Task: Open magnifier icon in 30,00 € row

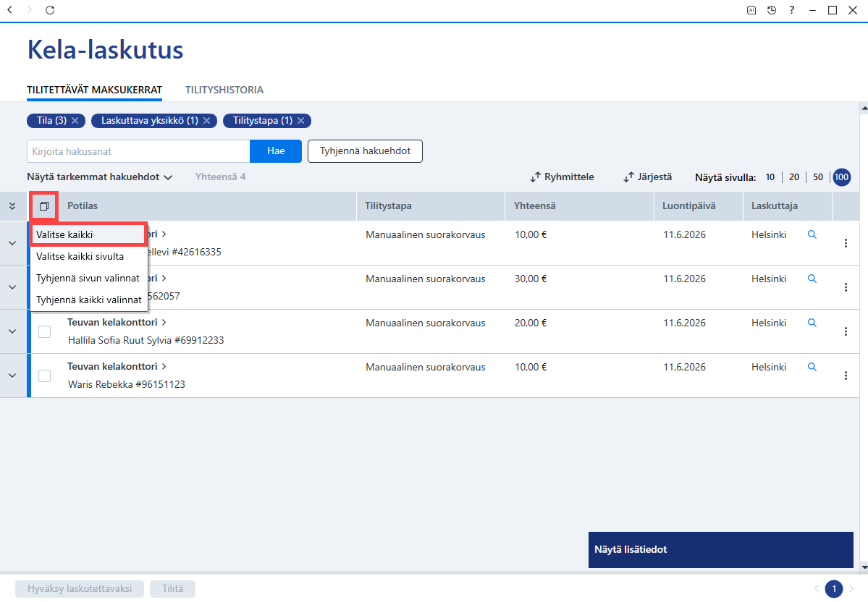Action: pyautogui.click(x=812, y=279)
